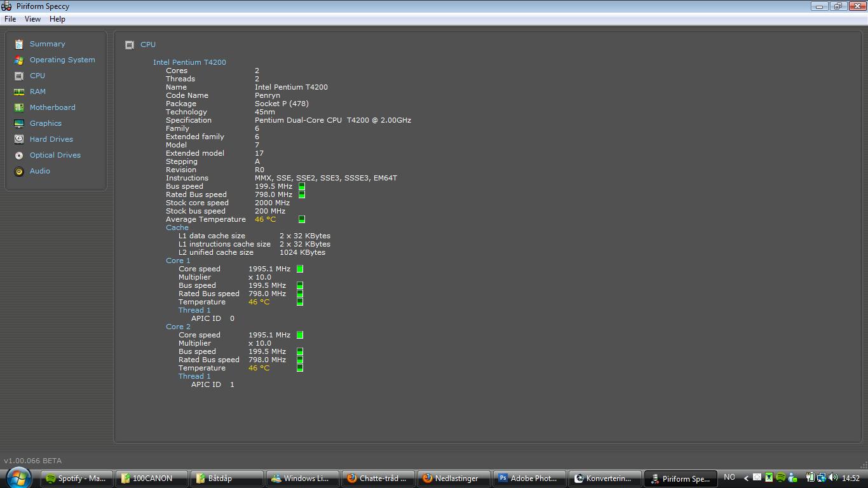
Task: Click the version text v1.00.066 BETA
Action: [x=33, y=461]
